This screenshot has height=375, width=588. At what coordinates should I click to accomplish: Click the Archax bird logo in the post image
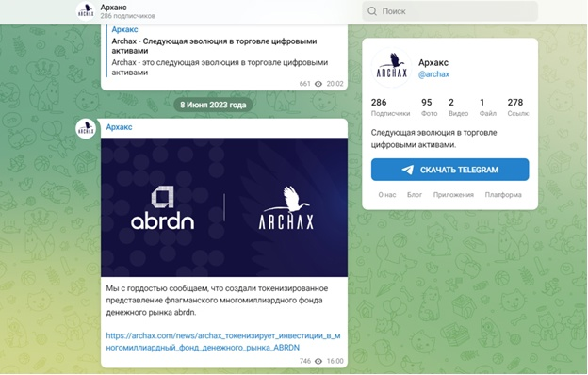286,207
